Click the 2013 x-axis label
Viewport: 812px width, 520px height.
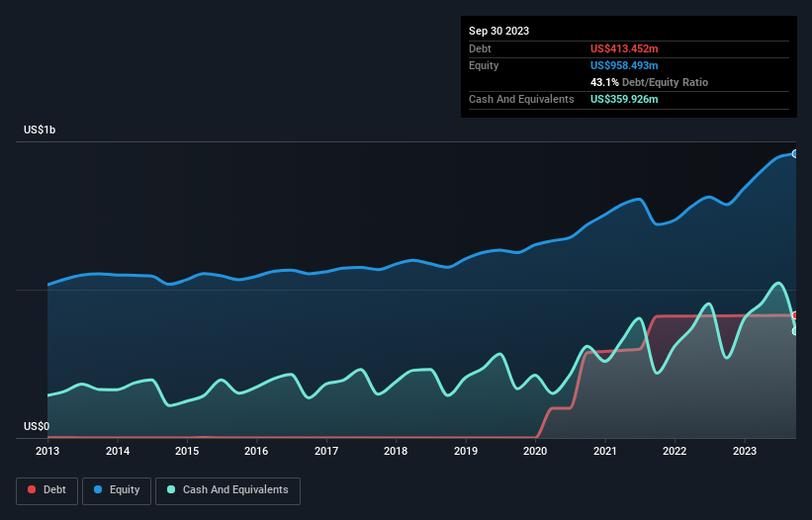point(47,451)
